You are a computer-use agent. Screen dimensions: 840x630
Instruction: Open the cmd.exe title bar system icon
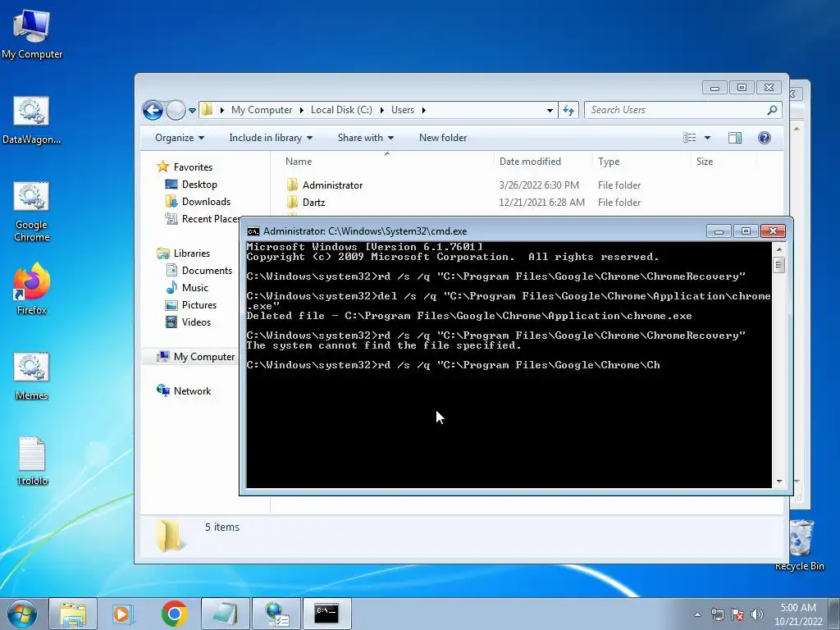(x=253, y=231)
